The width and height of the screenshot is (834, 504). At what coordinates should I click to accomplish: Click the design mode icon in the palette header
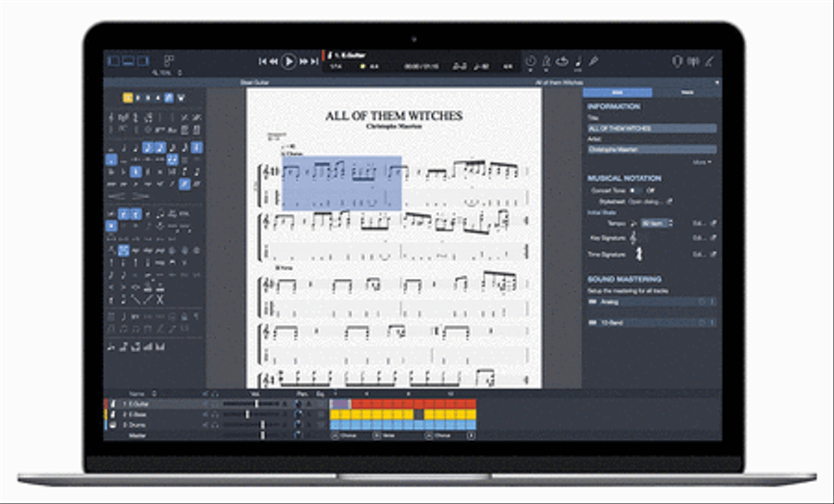pyautogui.click(x=182, y=97)
